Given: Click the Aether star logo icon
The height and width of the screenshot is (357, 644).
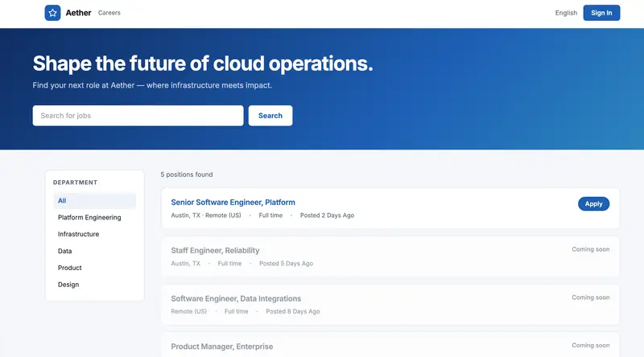Looking at the screenshot, I should click(x=52, y=13).
